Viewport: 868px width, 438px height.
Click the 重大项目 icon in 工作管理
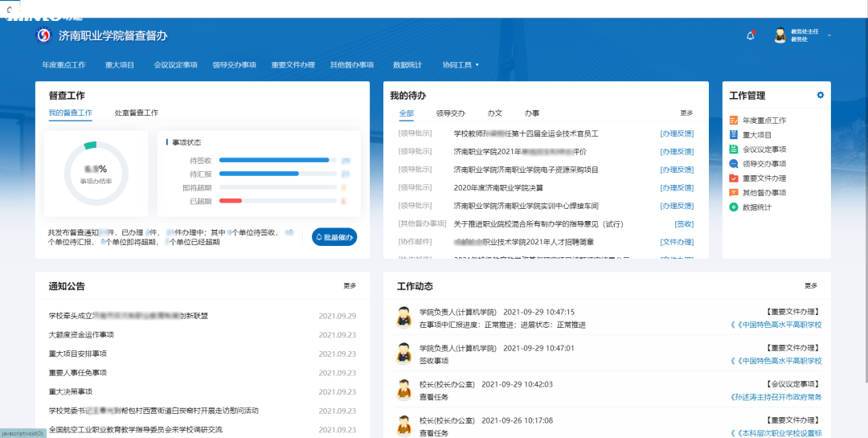point(734,134)
